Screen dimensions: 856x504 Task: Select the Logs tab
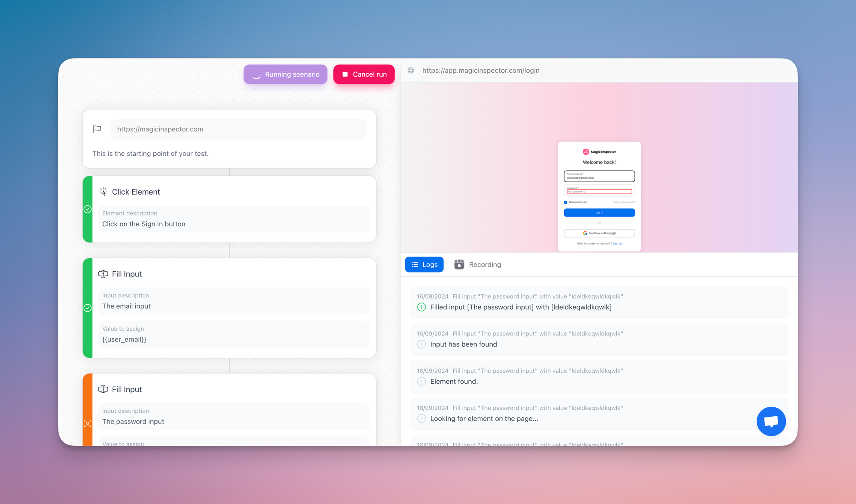(x=425, y=264)
